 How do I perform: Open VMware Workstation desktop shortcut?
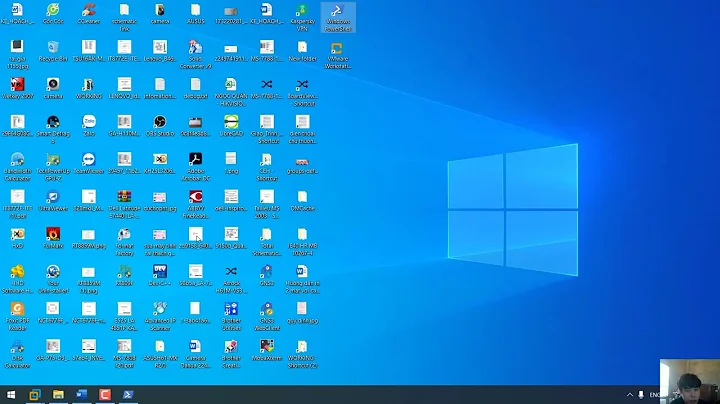point(338,55)
